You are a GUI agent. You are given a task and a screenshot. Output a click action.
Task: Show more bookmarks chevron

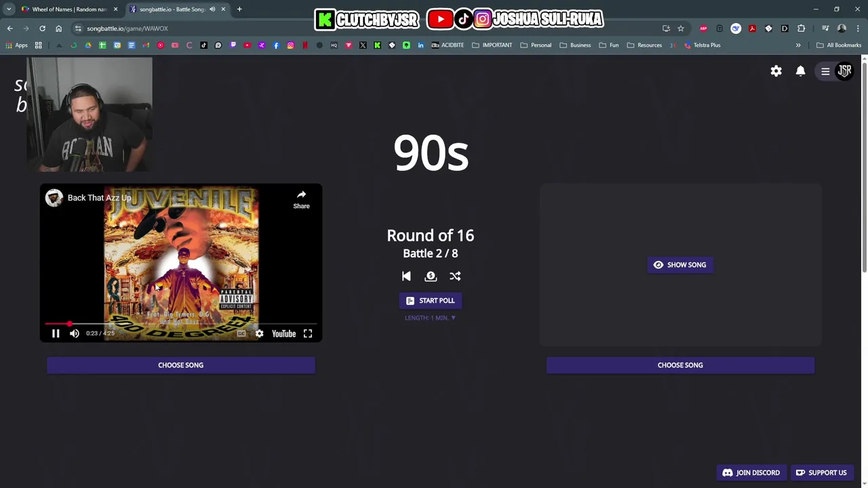(x=798, y=45)
